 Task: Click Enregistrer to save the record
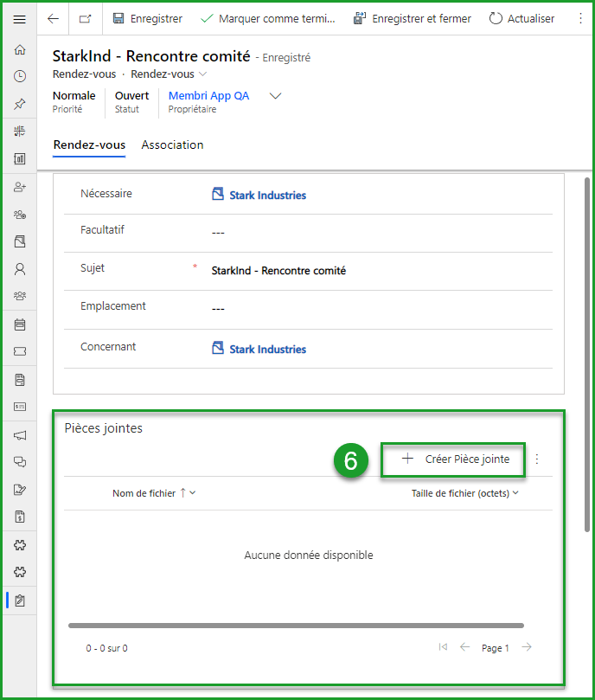147,18
